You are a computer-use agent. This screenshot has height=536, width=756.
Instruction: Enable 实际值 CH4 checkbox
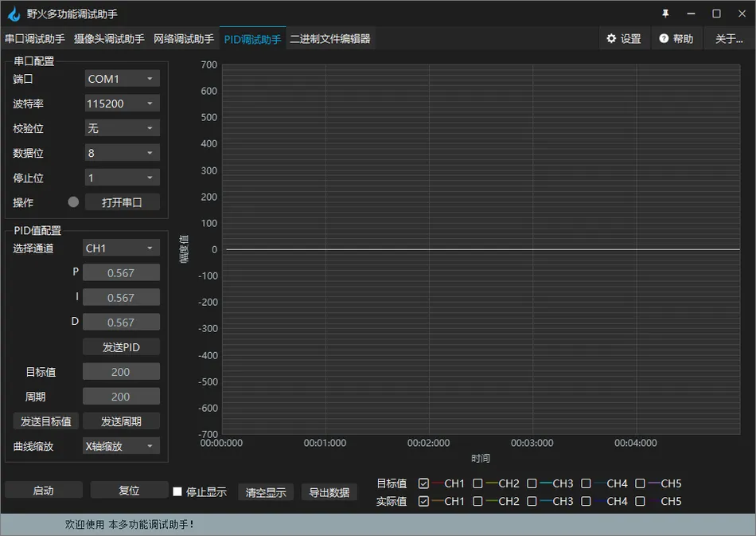[586, 501]
